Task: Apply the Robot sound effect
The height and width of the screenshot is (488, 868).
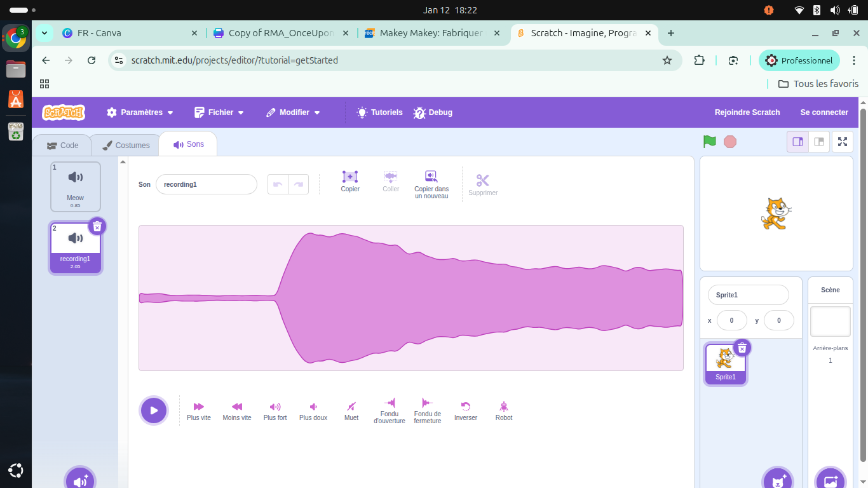Action: coord(504,410)
